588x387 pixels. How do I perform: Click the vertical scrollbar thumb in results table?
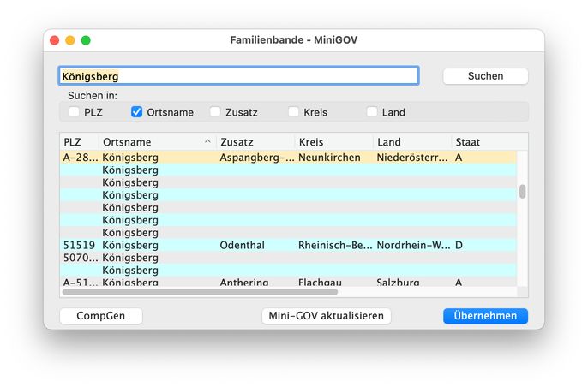click(523, 191)
